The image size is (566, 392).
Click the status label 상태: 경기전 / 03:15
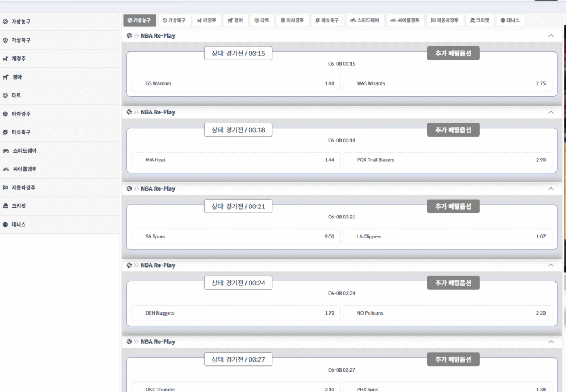point(238,54)
